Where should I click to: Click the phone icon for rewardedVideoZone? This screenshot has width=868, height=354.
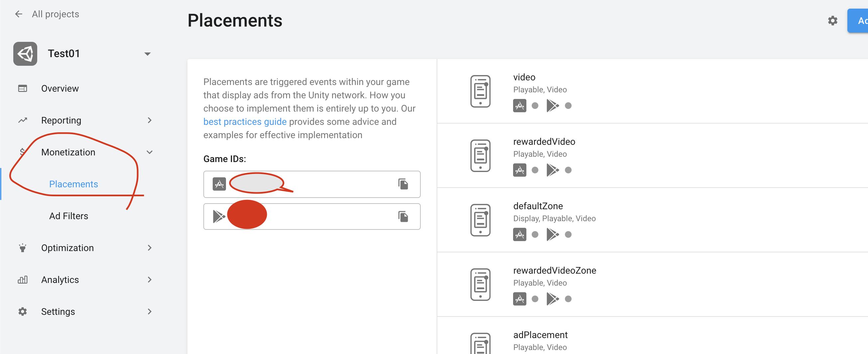(480, 285)
